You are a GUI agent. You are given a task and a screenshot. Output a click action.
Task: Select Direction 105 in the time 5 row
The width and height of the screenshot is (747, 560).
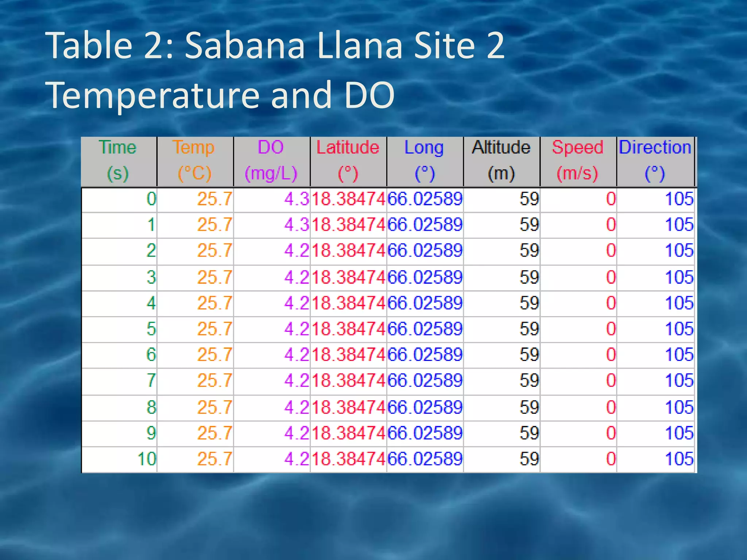pyautogui.click(x=655, y=330)
